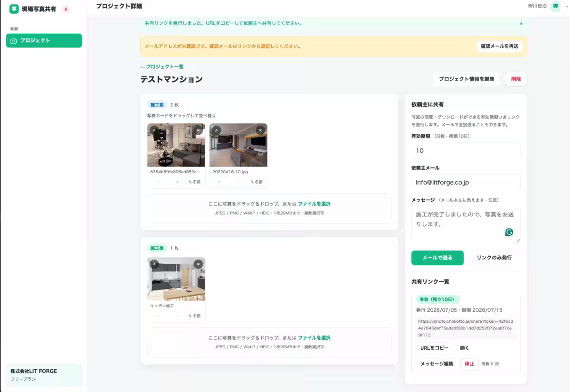570x392 pixels.
Task: Rename キッチン施工 photo via 名前 pencil
Action: [x=195, y=316]
